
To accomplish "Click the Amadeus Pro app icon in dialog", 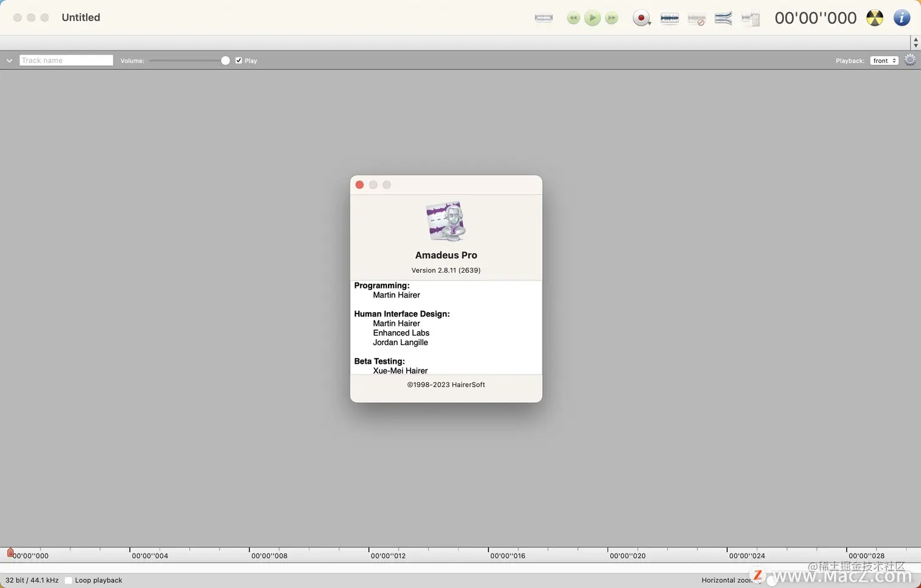I will pos(446,222).
